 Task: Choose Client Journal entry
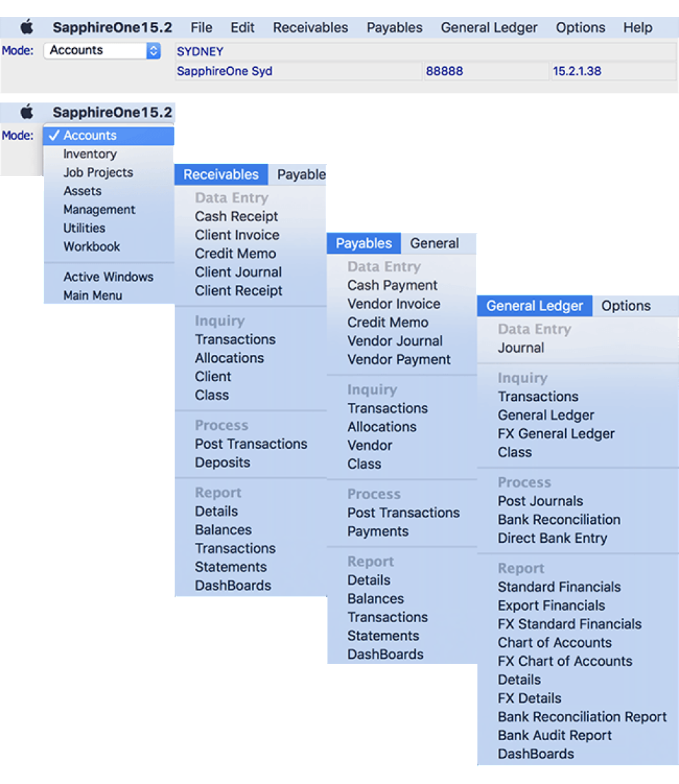(x=238, y=272)
